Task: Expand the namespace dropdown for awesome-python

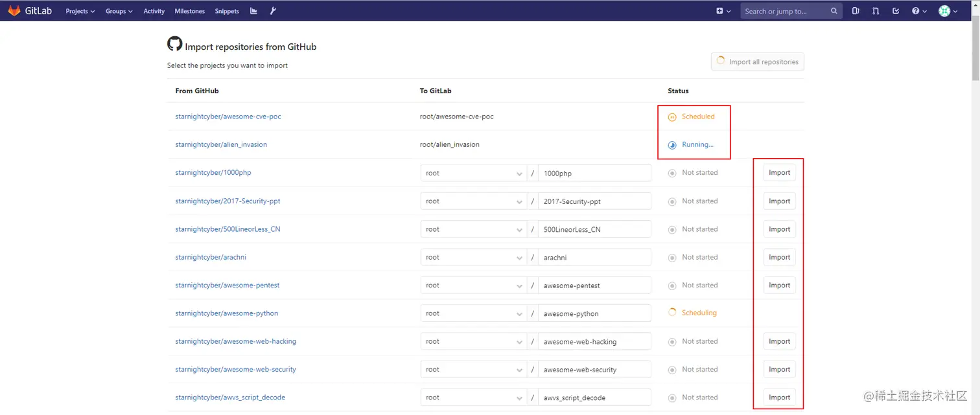Action: click(474, 313)
